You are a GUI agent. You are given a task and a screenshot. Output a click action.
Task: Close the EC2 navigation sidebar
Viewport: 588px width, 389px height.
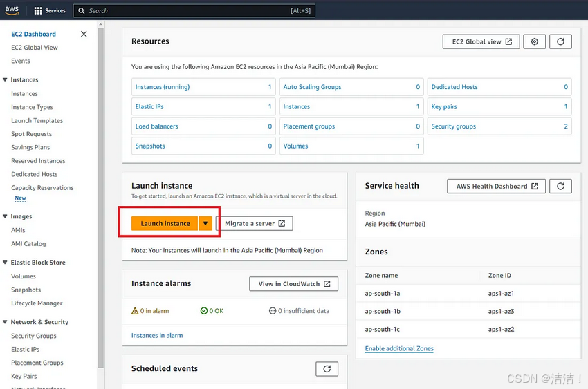click(x=84, y=34)
